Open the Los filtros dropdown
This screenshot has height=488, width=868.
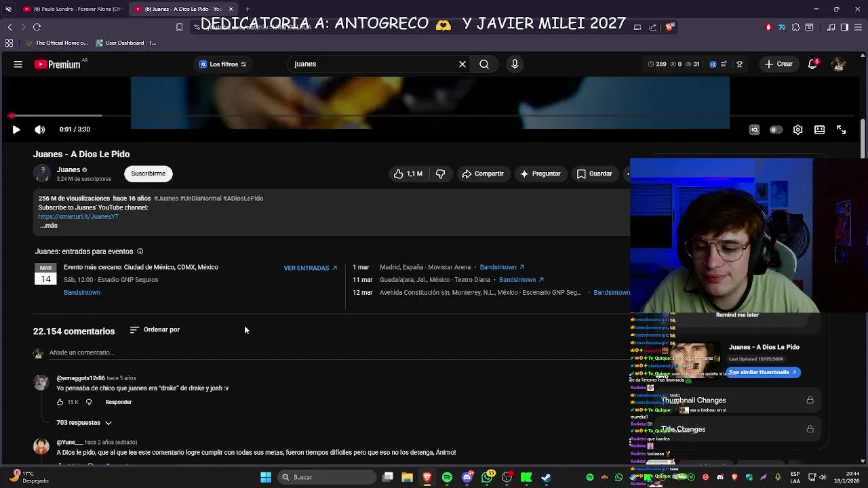point(222,64)
